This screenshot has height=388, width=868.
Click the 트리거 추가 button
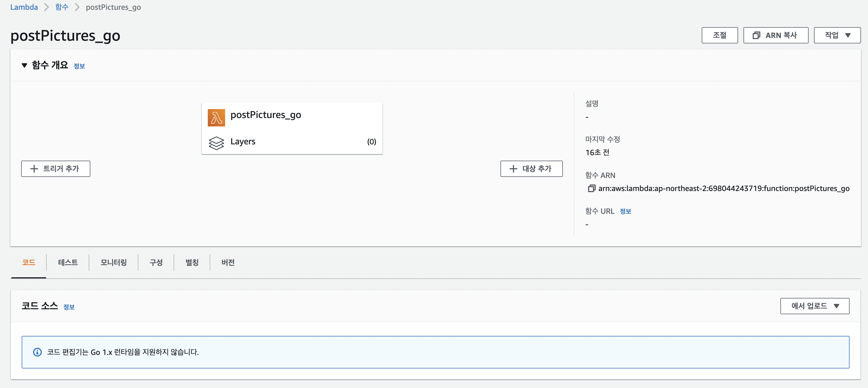(56, 168)
